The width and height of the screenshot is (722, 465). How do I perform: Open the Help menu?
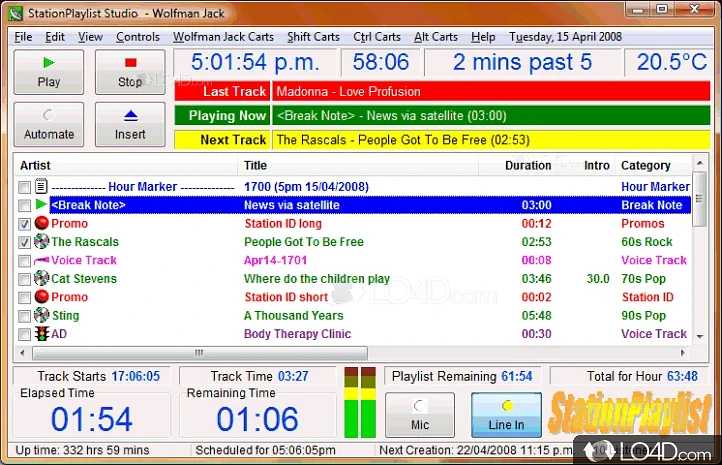pos(483,37)
